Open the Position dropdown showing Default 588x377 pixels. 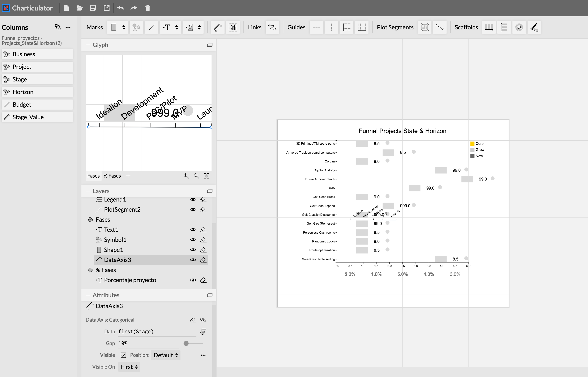tap(165, 355)
